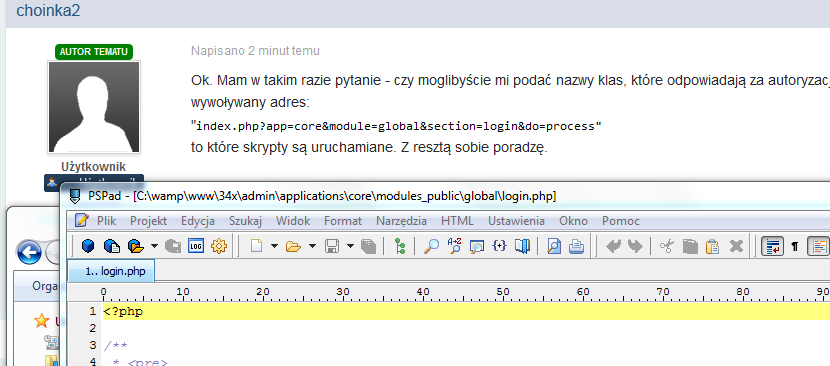Click the favorites star in Explorer sidebar

pyautogui.click(x=41, y=320)
